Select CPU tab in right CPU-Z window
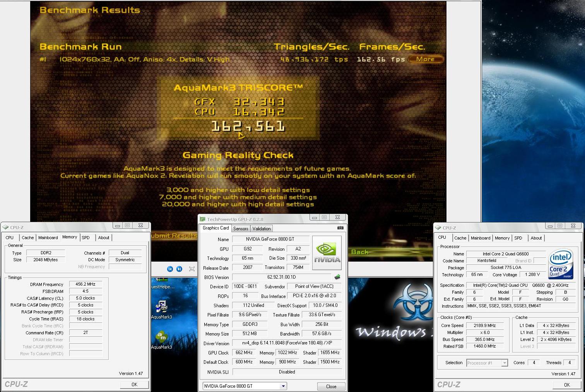The image size is (585, 392). point(442,237)
